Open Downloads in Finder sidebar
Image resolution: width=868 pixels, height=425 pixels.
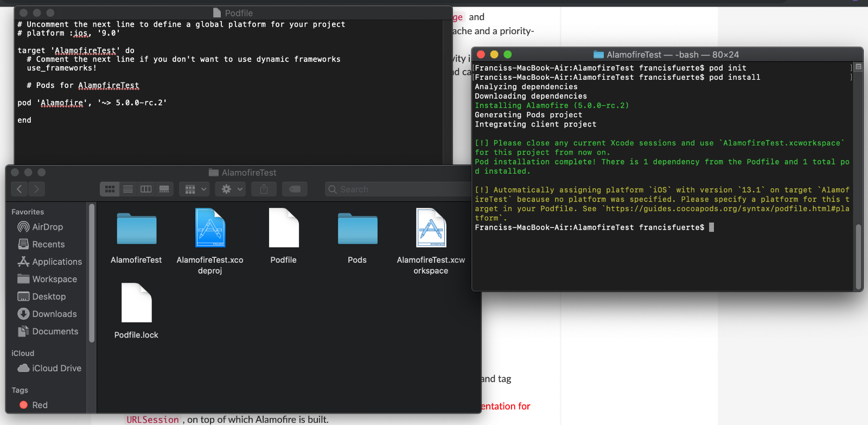(47, 314)
